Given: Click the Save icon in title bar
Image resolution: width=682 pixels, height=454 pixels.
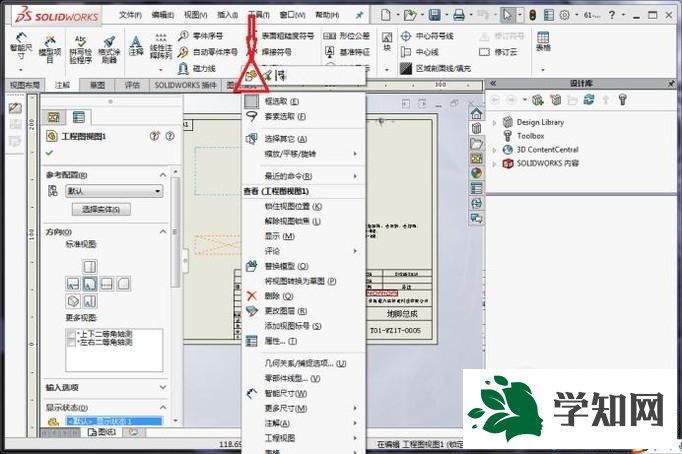Looking at the screenshot, I should point(435,15).
